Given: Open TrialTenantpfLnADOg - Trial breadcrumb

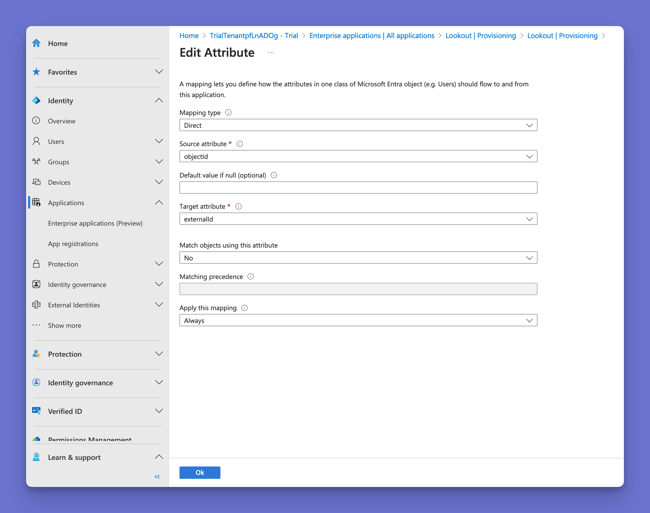Looking at the screenshot, I should (254, 36).
